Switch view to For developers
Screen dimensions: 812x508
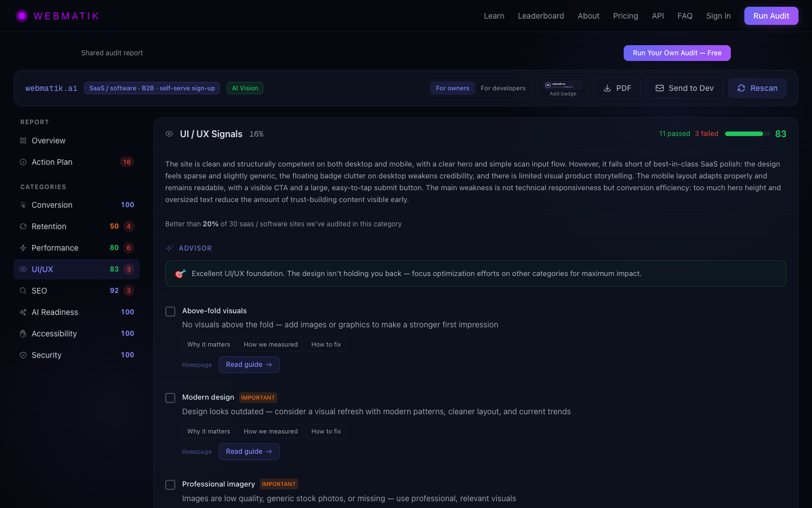click(x=503, y=88)
